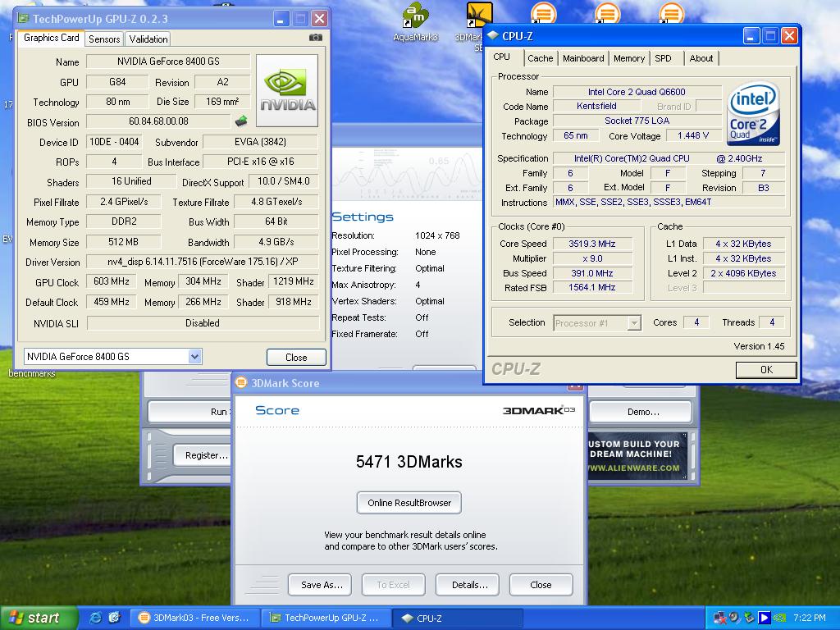This screenshot has width=840, height=630.
Task: Open the Alienware ad banner
Action: click(x=637, y=456)
